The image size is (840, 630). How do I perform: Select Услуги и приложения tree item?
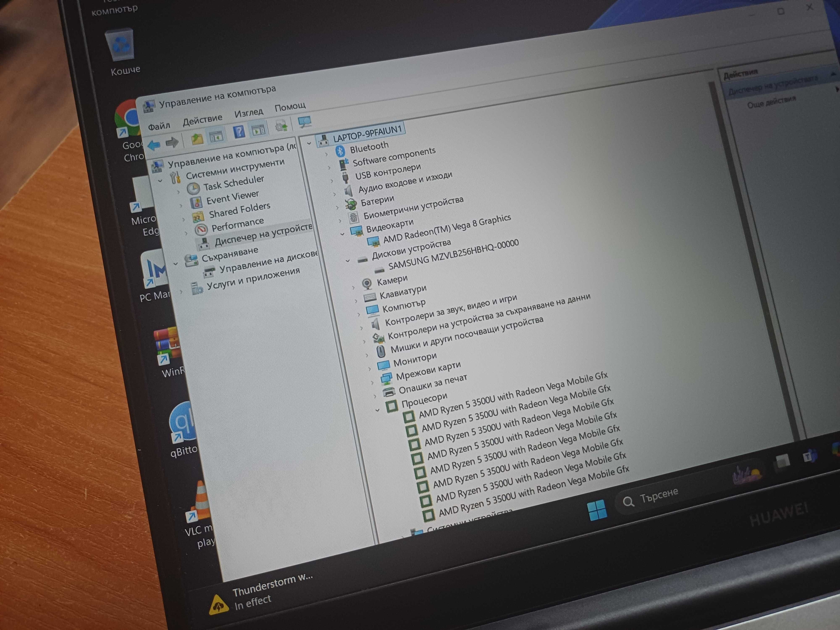click(x=253, y=278)
